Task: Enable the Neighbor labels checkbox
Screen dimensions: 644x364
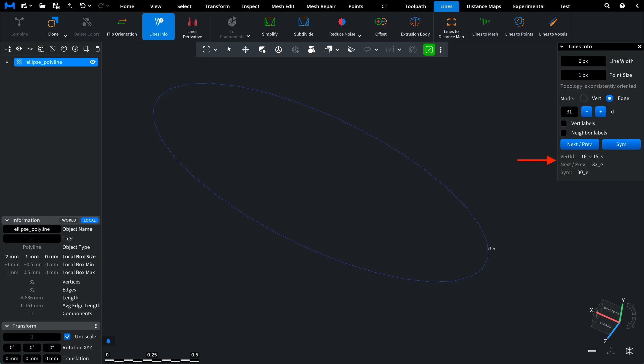Action: [x=563, y=133]
